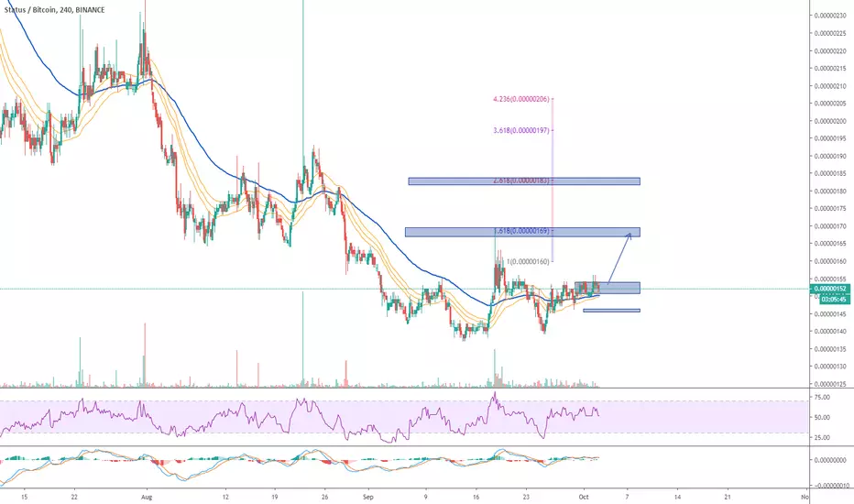Click the 15 date on time axis
Screen dimensions: 854x504
point(24,497)
